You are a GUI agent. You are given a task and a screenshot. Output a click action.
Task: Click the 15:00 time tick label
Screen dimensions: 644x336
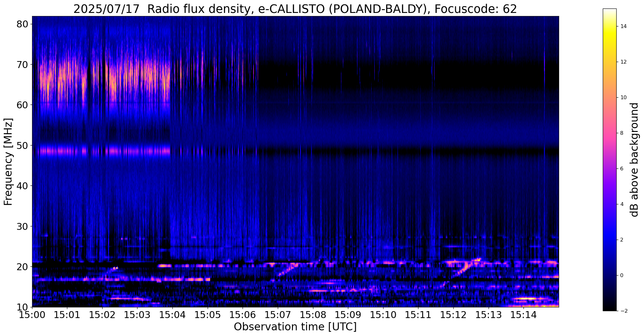[32, 315]
